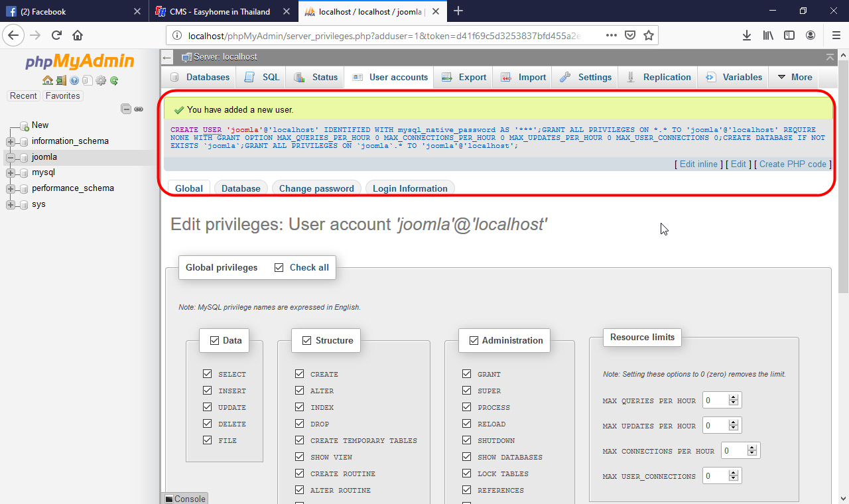849x504 pixels.
Task: Open the Console panel at bottom
Action: pyautogui.click(x=184, y=499)
